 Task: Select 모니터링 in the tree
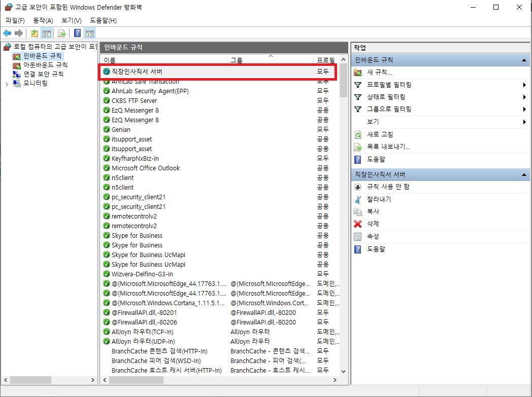36,83
